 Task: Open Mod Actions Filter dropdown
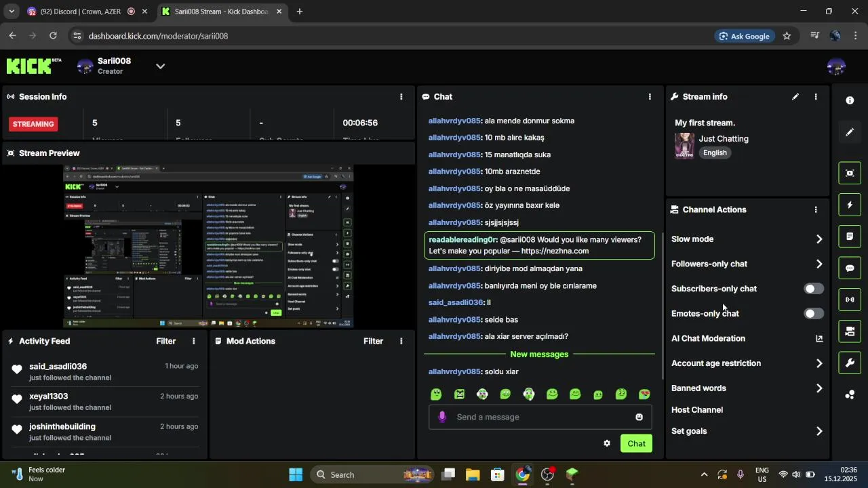[373, 341]
